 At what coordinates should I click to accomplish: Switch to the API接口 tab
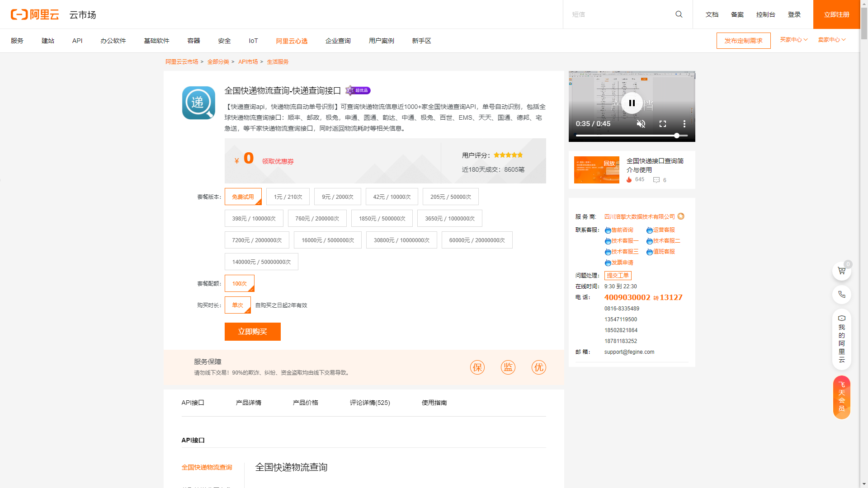click(193, 403)
